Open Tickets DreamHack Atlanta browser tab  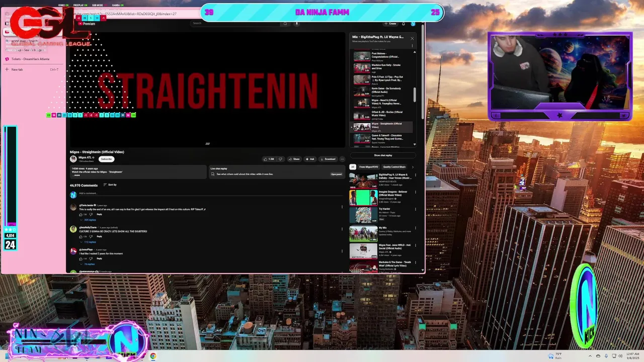click(33, 59)
